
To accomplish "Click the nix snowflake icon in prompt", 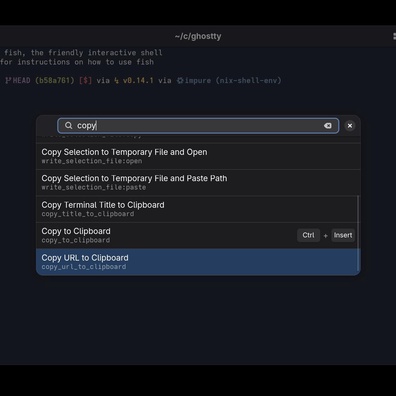I will pyautogui.click(x=180, y=80).
